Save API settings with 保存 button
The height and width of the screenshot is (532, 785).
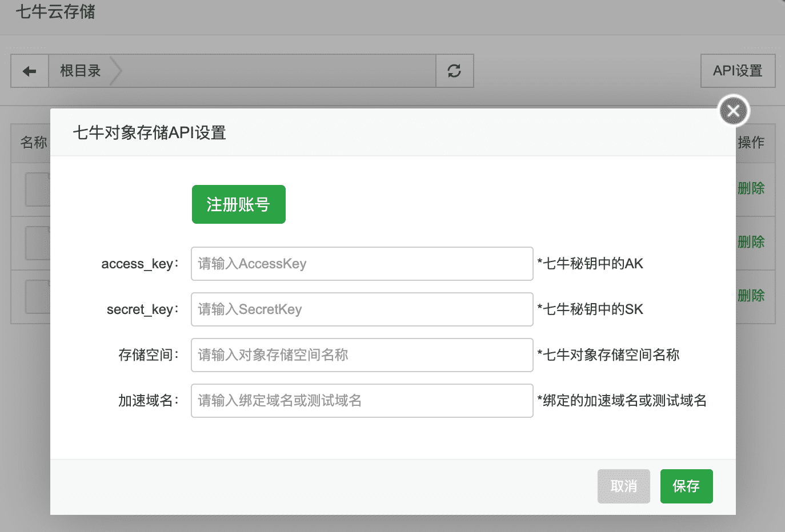686,486
